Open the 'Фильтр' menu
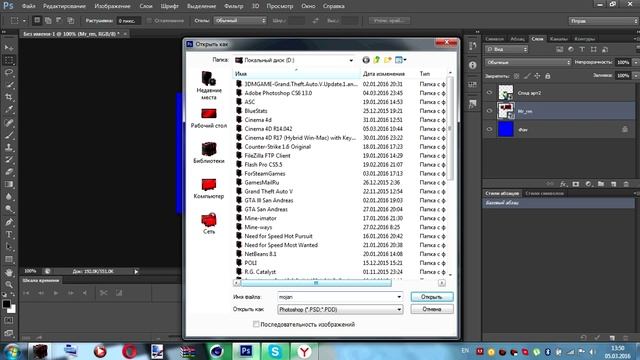This screenshot has height=360, width=640. pos(233,6)
